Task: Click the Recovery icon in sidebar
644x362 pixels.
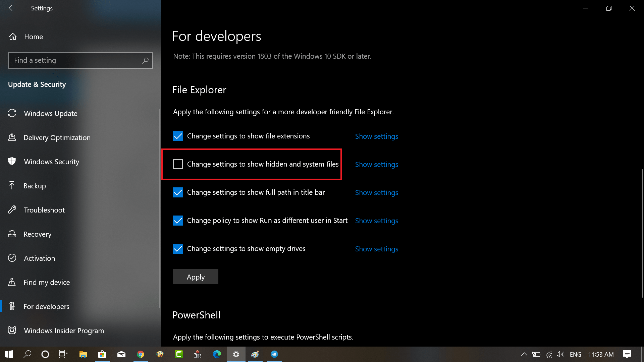Action: (12, 234)
